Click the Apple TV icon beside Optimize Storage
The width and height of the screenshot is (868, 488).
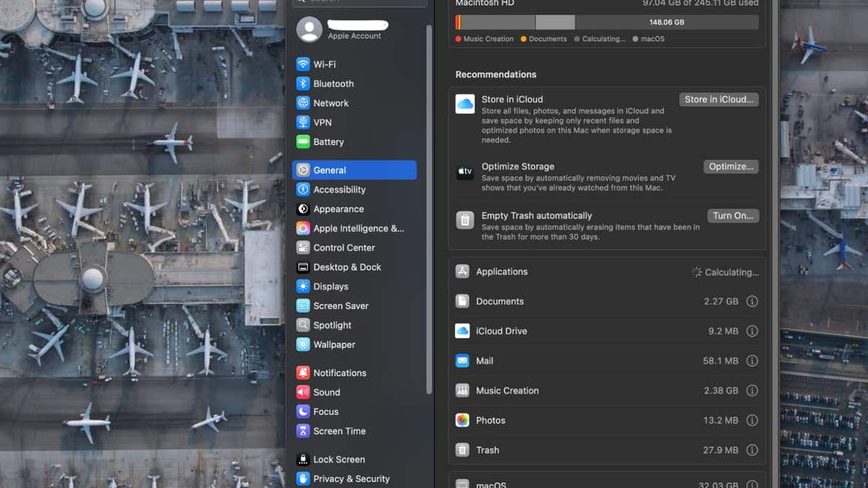point(464,172)
